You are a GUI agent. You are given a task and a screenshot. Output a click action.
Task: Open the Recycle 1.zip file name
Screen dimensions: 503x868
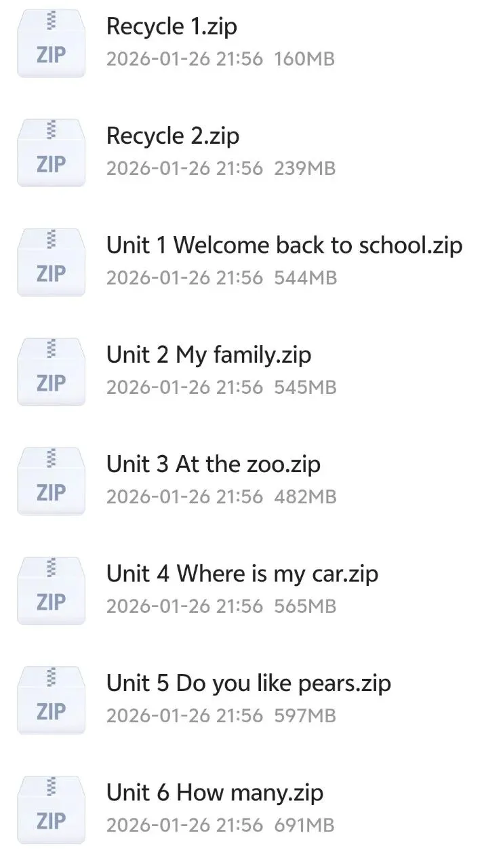click(172, 26)
